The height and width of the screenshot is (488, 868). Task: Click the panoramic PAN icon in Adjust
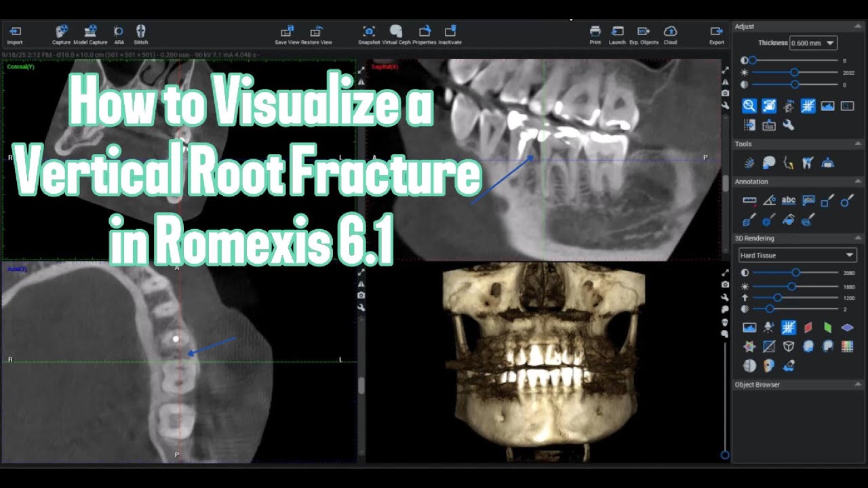pyautogui.click(x=769, y=125)
